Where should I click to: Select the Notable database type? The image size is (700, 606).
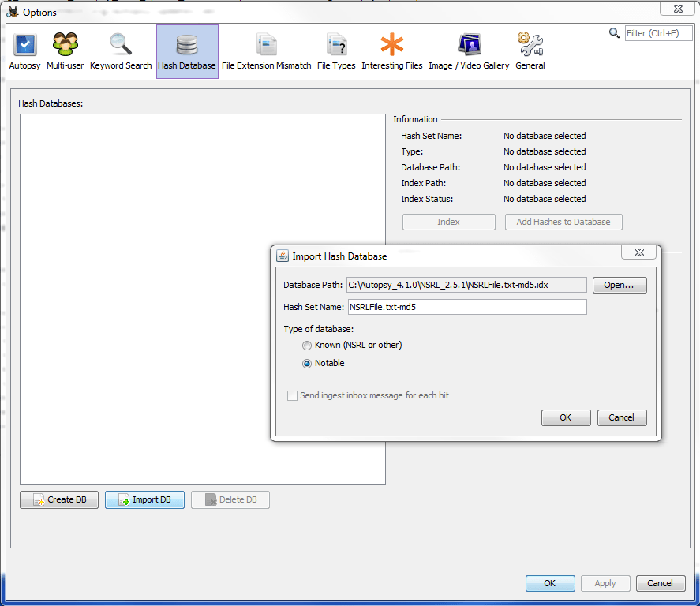click(307, 363)
